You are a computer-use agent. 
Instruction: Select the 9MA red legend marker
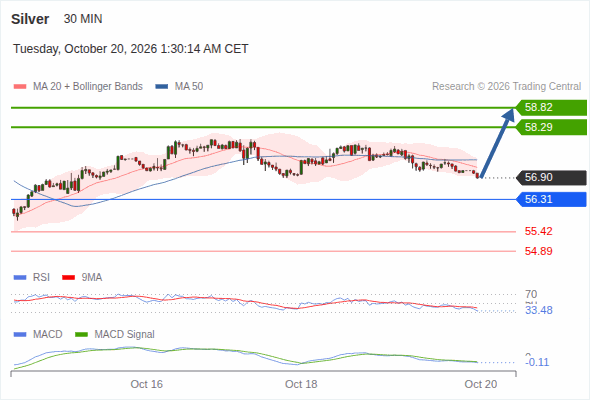tap(68, 278)
